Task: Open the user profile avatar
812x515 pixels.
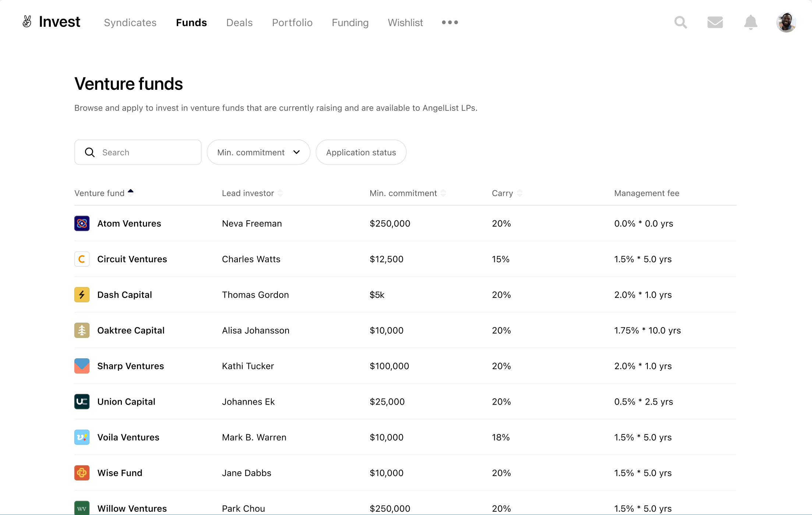Action: [x=786, y=22]
